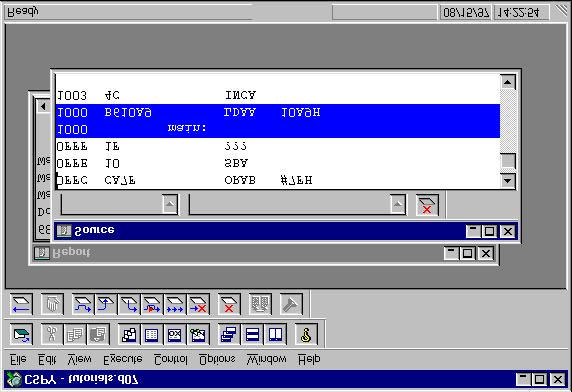Click the tile-horizontally icon with two stacked bars
The height and width of the screenshot is (392, 572).
[252, 334]
